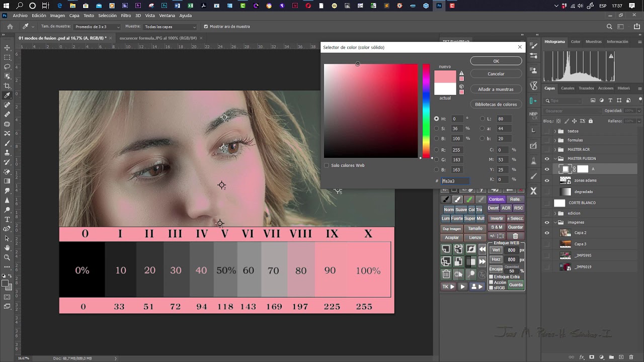644x362 pixels.
Task: Select the Zoom tool in left toolbar
Action: click(7, 257)
